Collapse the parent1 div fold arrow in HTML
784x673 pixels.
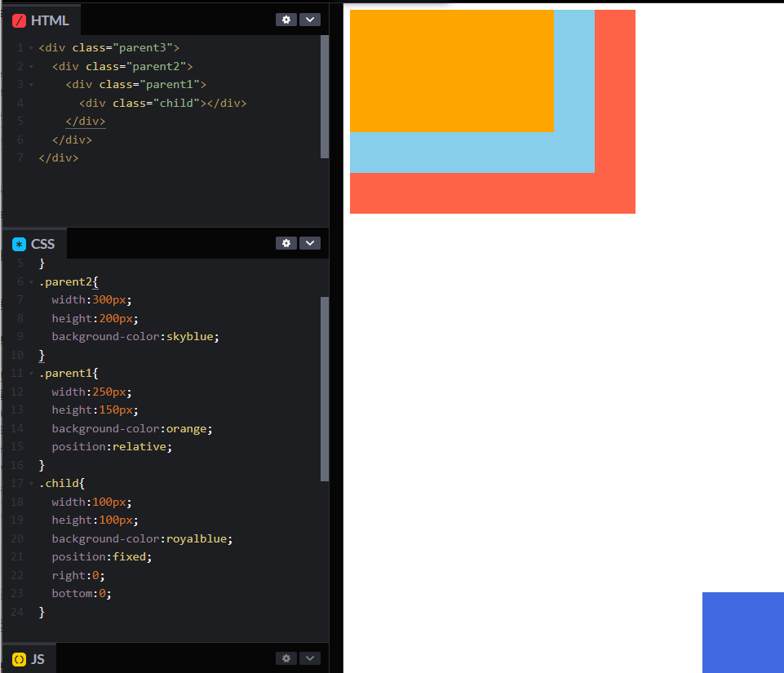click(x=31, y=85)
